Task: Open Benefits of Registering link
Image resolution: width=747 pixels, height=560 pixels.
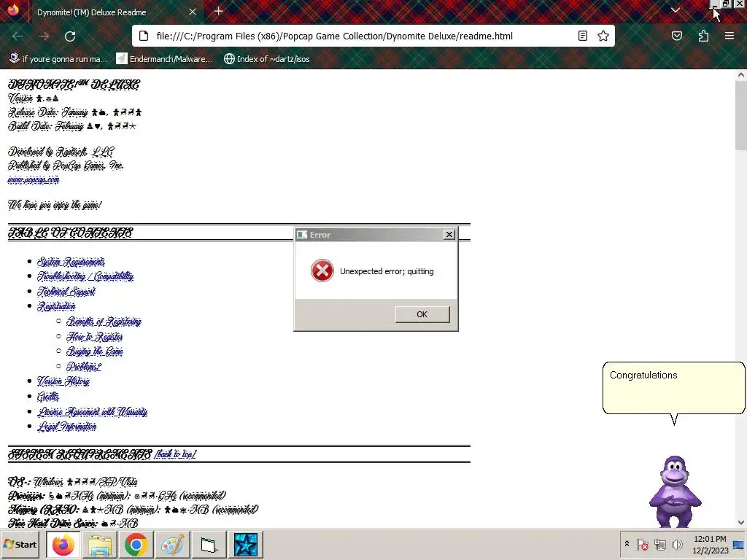Action: point(104,322)
